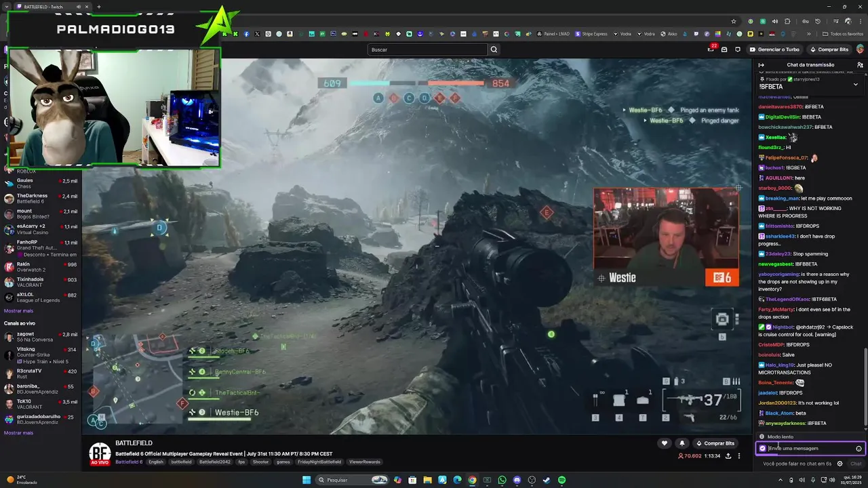
Task: Open gurizadadobarulho channel in sidebar
Action: (x=41, y=419)
